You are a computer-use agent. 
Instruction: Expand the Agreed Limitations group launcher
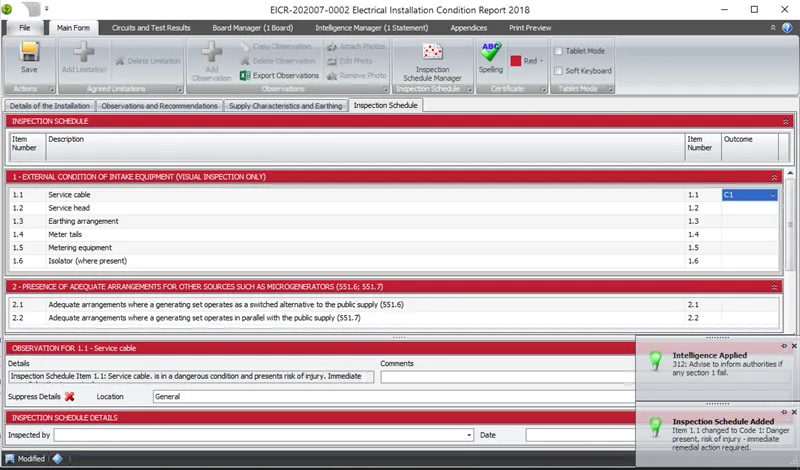pyautogui.click(x=180, y=89)
